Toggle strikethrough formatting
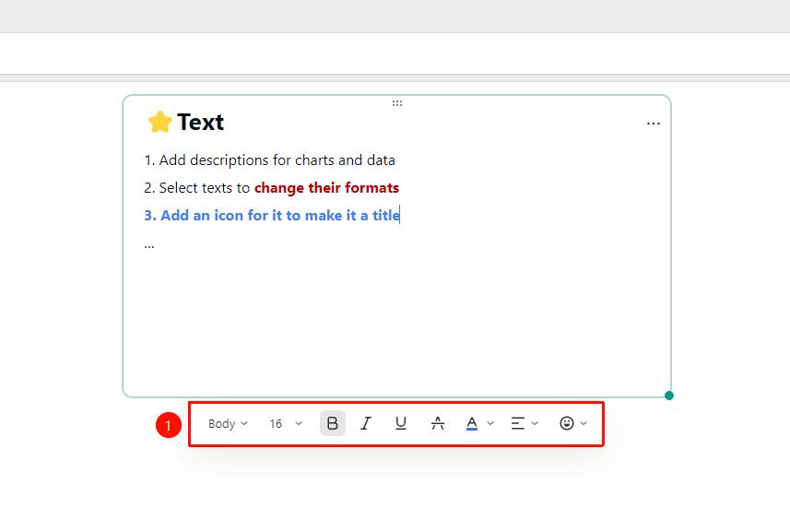790x532 pixels. [x=437, y=423]
